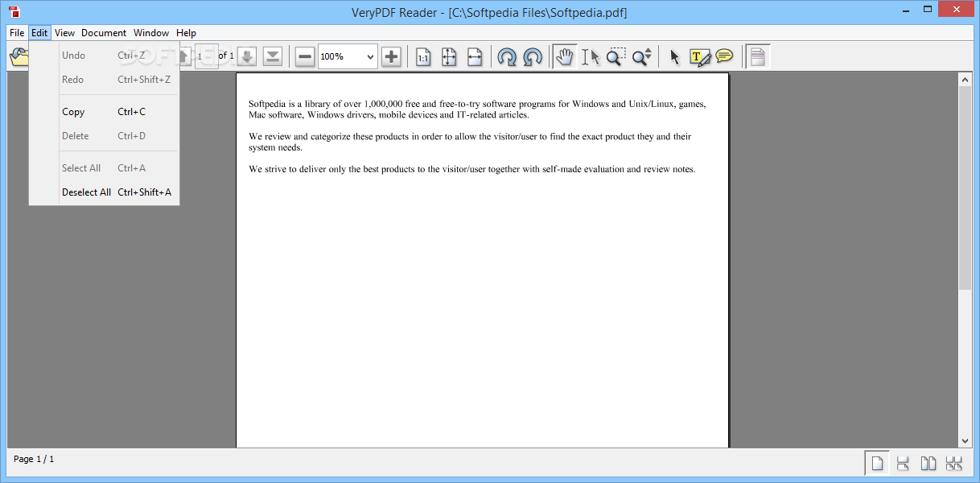Viewport: 980px width, 483px height.
Task: Rotate page counterclockwise
Action: tap(533, 56)
